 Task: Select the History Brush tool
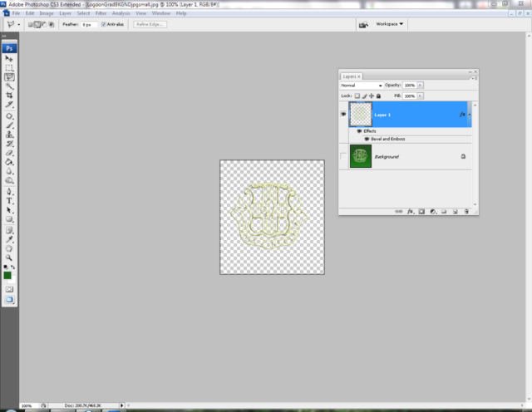point(9,144)
